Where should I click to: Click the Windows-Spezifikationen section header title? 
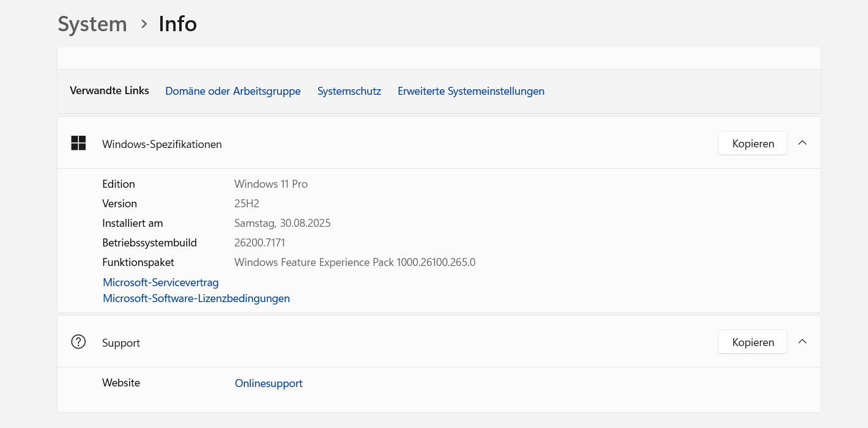click(x=161, y=144)
